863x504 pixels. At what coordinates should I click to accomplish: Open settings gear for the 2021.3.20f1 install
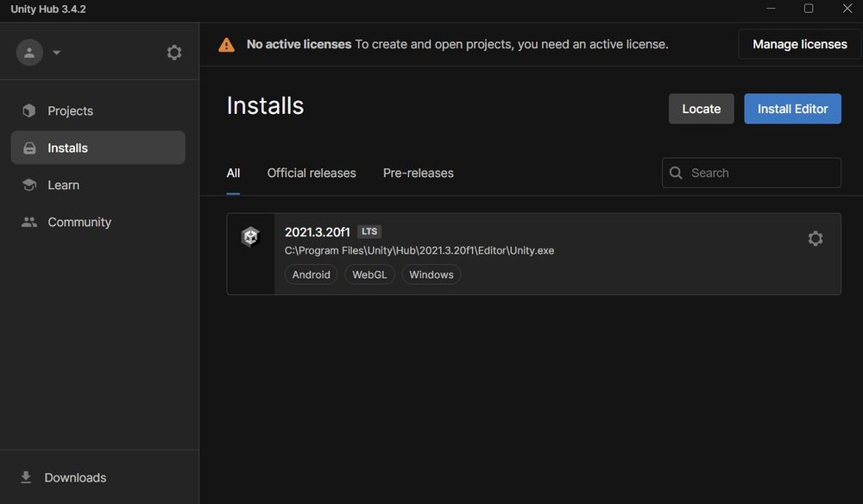[815, 237]
